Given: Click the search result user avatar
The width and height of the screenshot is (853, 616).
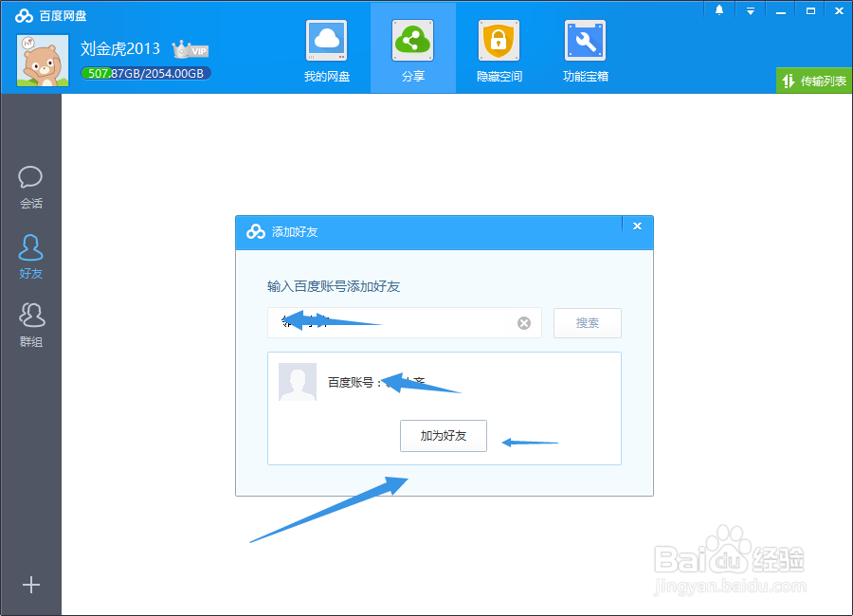Looking at the screenshot, I should click(298, 382).
